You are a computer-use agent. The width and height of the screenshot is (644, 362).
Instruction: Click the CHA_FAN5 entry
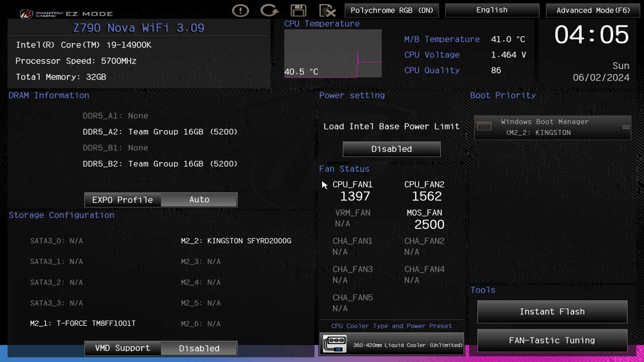(x=352, y=303)
